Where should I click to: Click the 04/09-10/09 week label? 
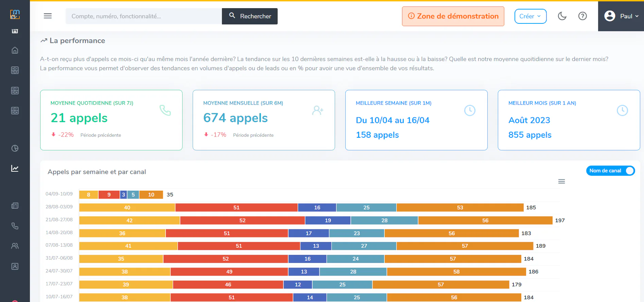click(59, 194)
